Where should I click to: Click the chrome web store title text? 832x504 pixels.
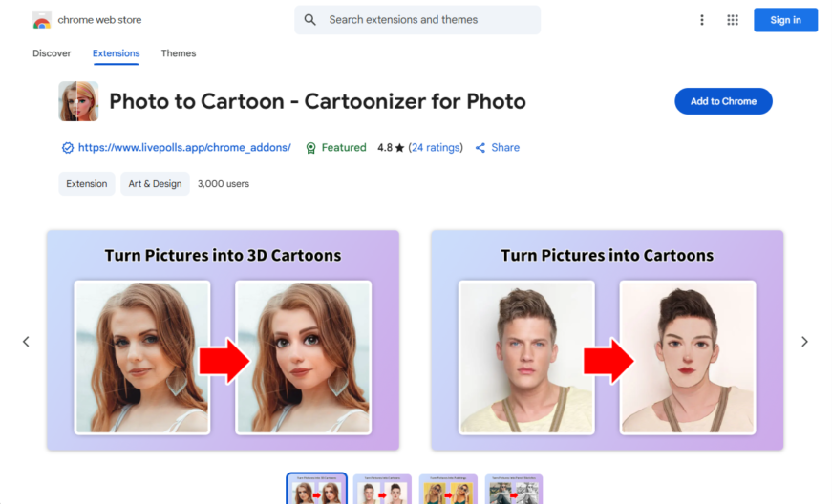[x=99, y=20]
